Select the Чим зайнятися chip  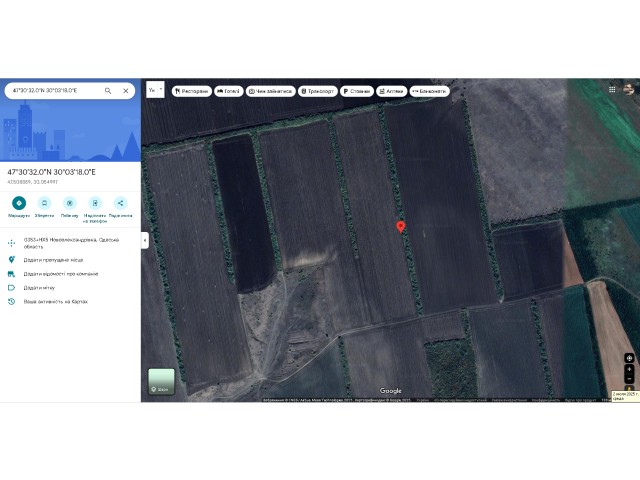point(271,91)
